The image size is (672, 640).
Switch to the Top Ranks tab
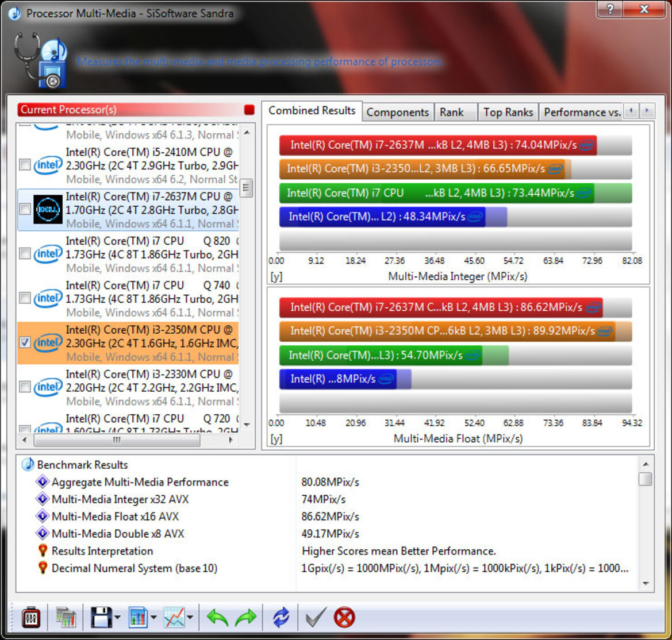pos(508,112)
